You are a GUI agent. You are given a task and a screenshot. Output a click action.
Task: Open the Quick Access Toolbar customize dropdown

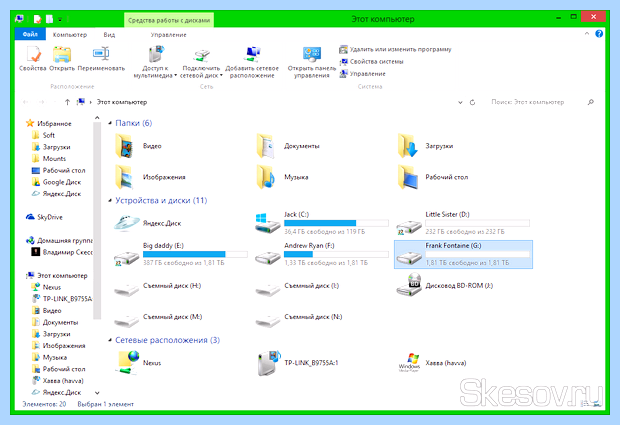coord(60,19)
